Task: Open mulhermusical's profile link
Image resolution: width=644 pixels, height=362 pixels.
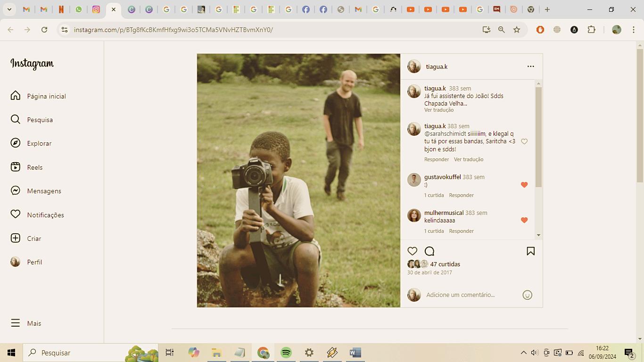Action: pyautogui.click(x=444, y=213)
